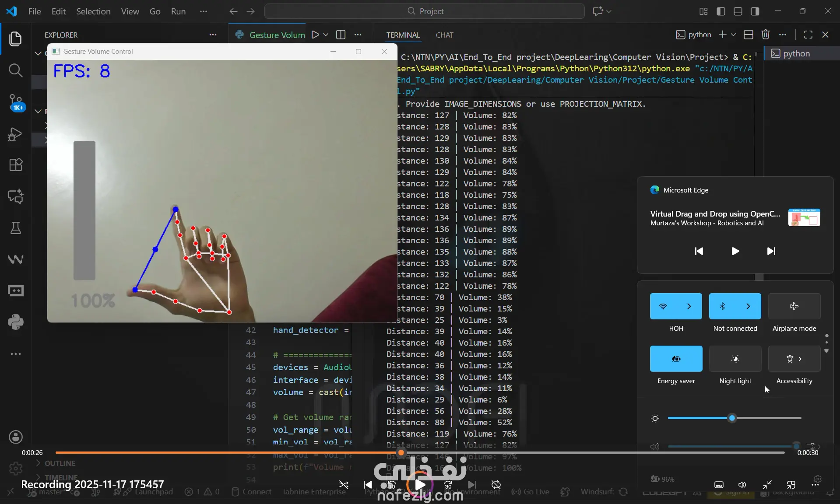Click the video player volume speaker icon
Screen dimensions: 840x504
click(x=742, y=485)
